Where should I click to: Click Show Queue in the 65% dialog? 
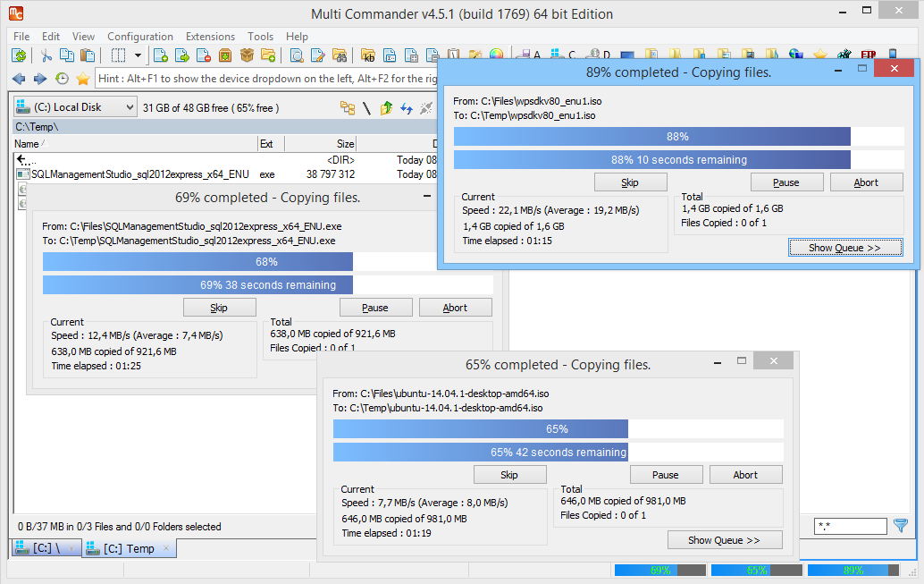pos(725,540)
